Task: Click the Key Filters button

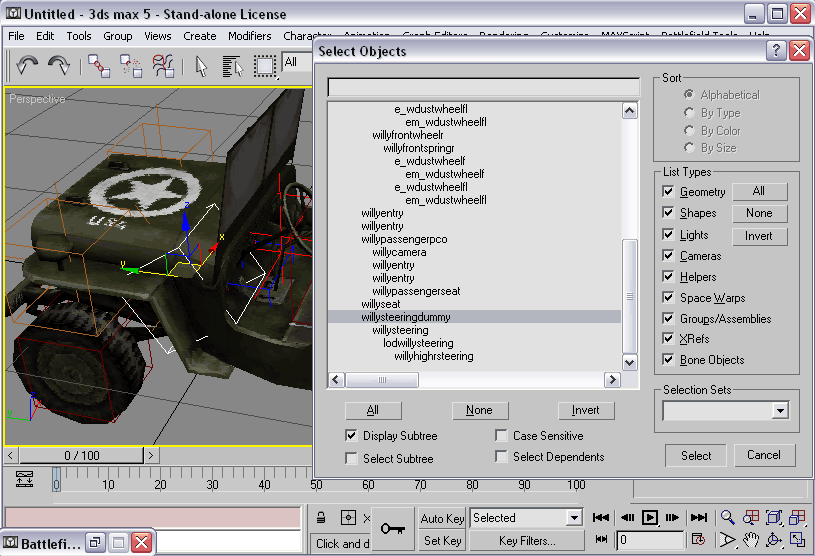Action: (527, 540)
